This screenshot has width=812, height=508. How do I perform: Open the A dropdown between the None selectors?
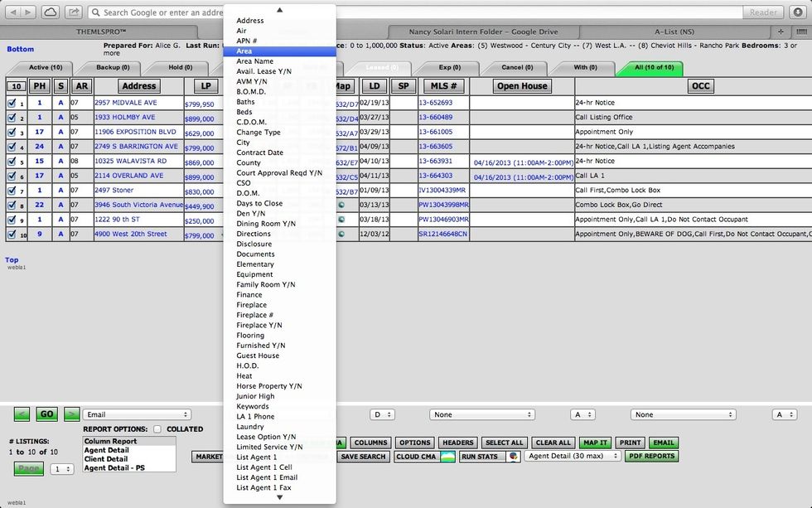pyautogui.click(x=582, y=414)
